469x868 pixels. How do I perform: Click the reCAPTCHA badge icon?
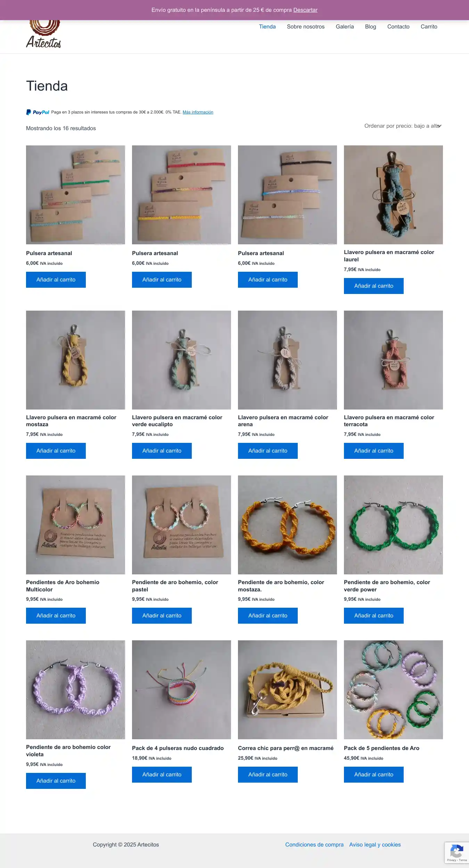[456, 852]
